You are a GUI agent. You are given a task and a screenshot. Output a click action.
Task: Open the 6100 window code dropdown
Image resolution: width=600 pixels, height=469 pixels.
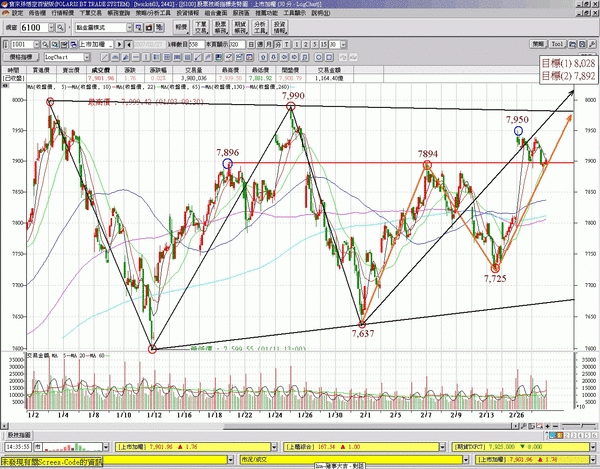click(51, 28)
